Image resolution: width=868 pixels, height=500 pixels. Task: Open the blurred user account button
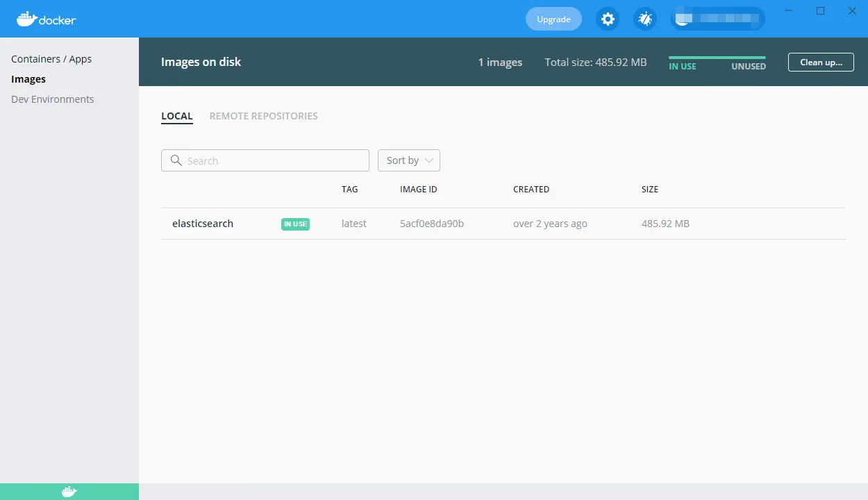pos(718,19)
